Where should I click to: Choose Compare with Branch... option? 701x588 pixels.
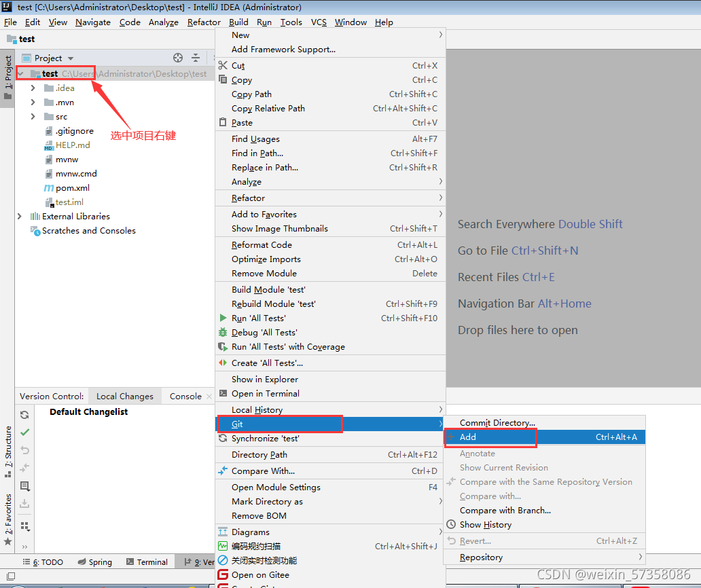click(544, 510)
